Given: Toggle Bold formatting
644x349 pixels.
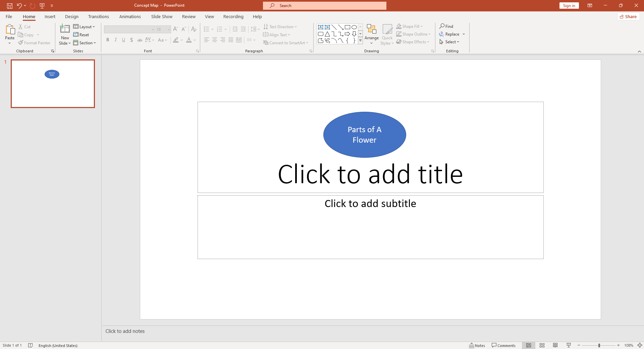Looking at the screenshot, I should coord(108,40).
